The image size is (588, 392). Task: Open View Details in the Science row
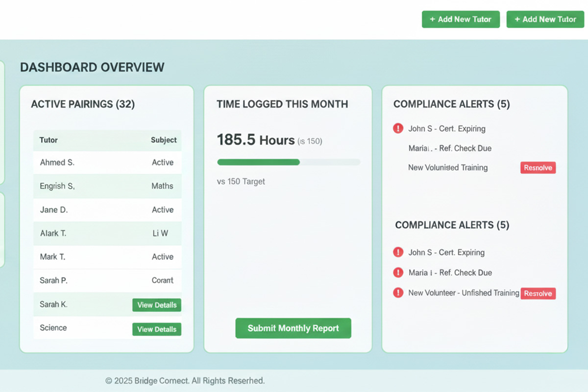(x=157, y=329)
